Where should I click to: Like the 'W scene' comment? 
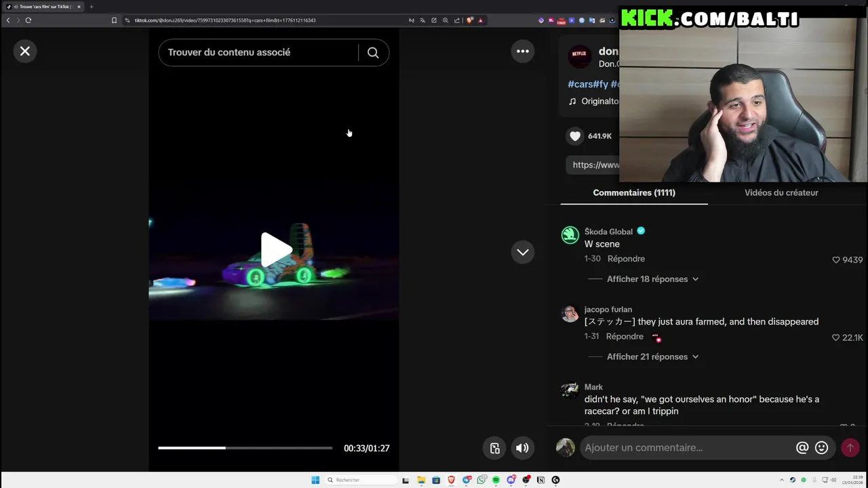836,260
